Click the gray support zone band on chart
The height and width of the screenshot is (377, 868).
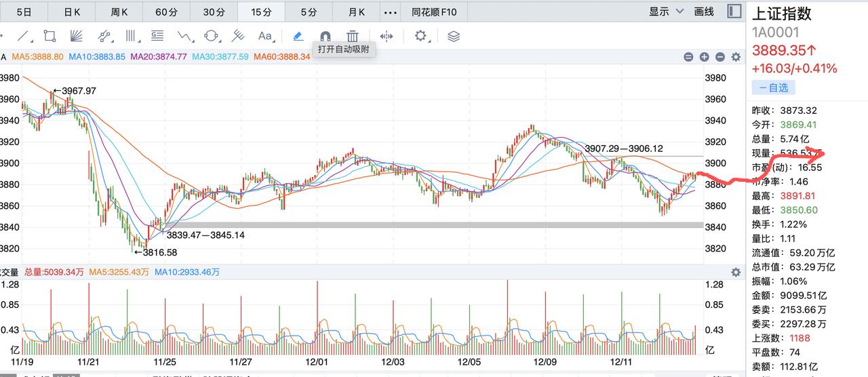tap(434, 224)
